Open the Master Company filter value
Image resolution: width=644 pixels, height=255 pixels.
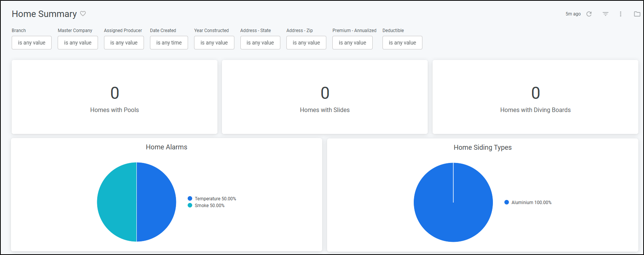point(78,43)
